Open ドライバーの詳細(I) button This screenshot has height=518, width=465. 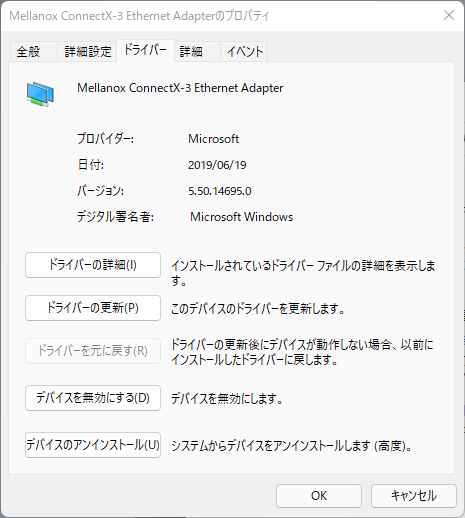[93, 265]
